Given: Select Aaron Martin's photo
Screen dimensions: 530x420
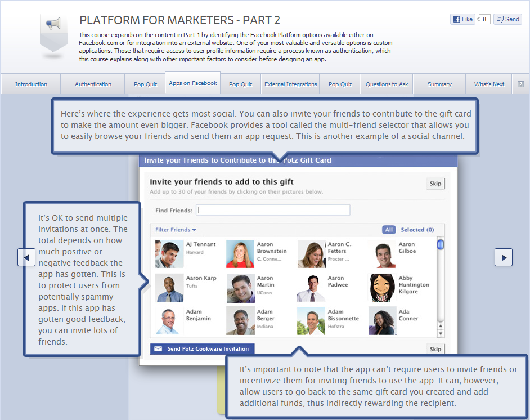Looking at the screenshot, I should pyautogui.click(x=240, y=288).
